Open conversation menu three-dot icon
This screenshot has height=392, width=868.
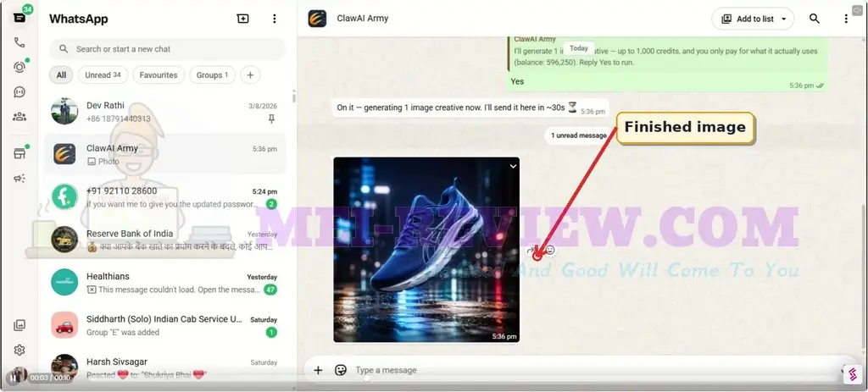846,19
